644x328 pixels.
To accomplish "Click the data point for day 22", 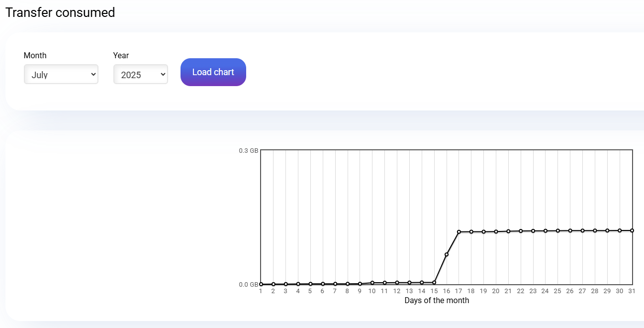I will (521, 231).
